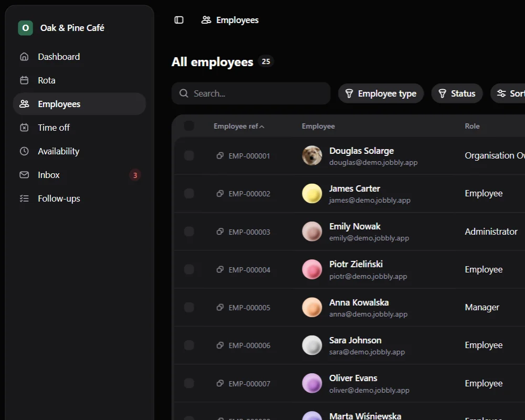Screen dimensions: 525x420
Task: Click the Manager role cell
Action: [482, 307]
